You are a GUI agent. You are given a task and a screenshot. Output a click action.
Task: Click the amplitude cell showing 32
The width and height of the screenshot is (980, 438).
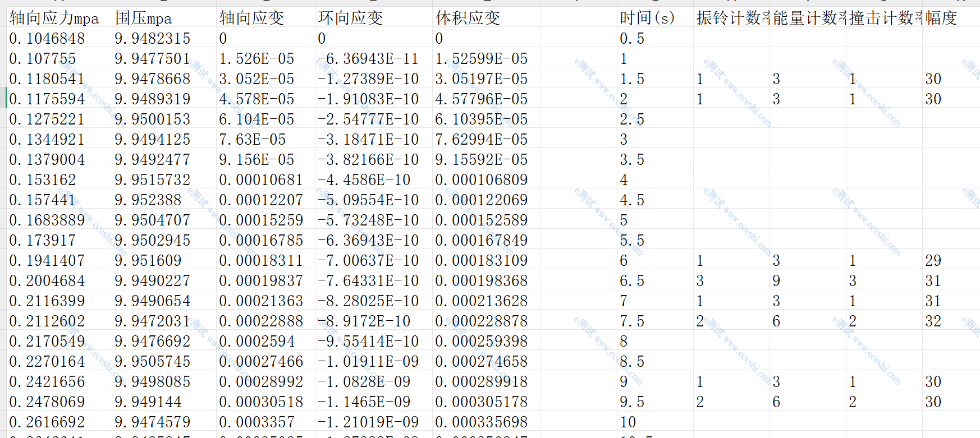point(951,320)
